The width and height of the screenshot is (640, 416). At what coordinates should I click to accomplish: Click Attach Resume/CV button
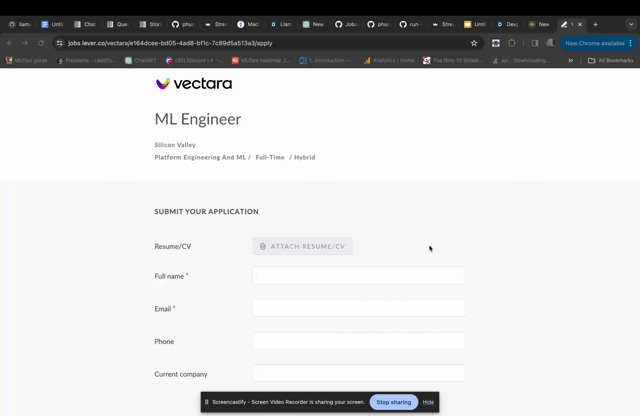click(302, 246)
